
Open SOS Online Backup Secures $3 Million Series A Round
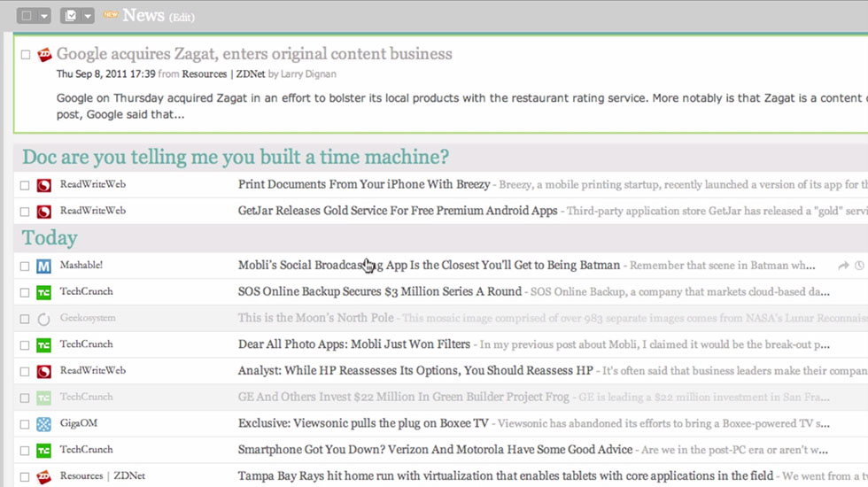coord(380,291)
